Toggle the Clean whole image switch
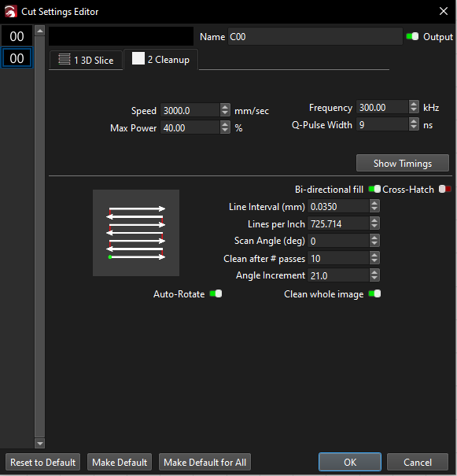 tap(374, 293)
